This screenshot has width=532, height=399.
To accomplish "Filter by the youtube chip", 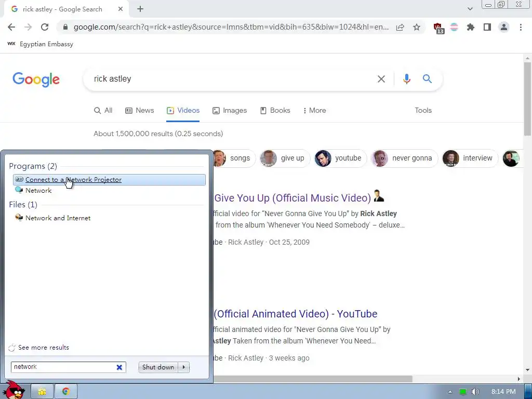I will [340, 158].
